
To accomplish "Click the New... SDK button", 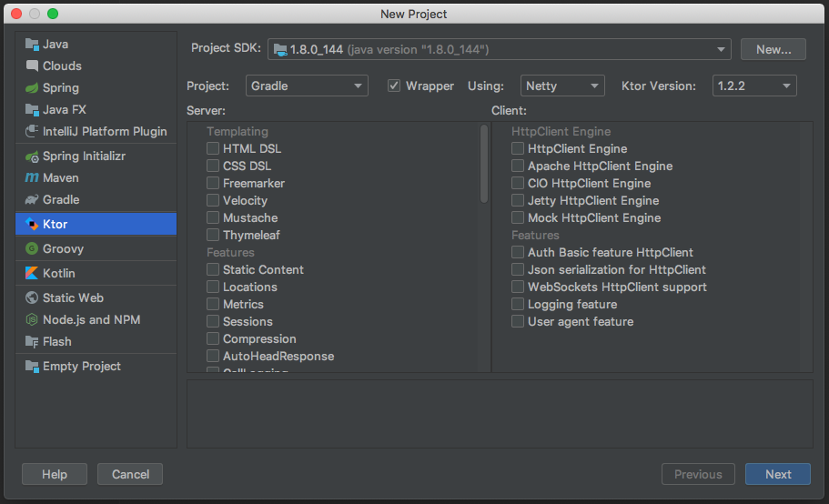I will (773, 49).
